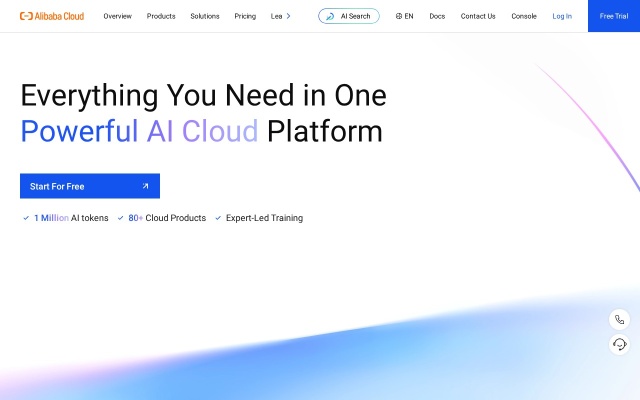640x400 pixels.
Task: Open the EN language selector
Action: click(x=405, y=16)
